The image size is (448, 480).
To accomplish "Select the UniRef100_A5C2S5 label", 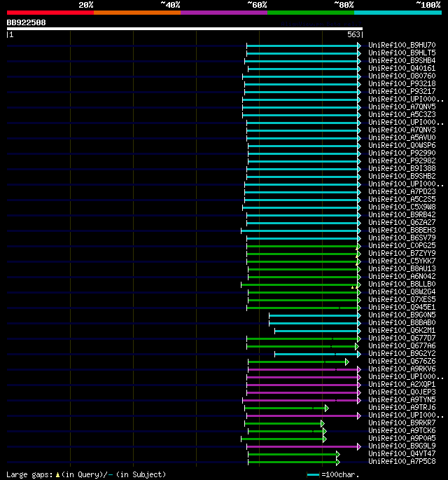I will click(402, 199).
